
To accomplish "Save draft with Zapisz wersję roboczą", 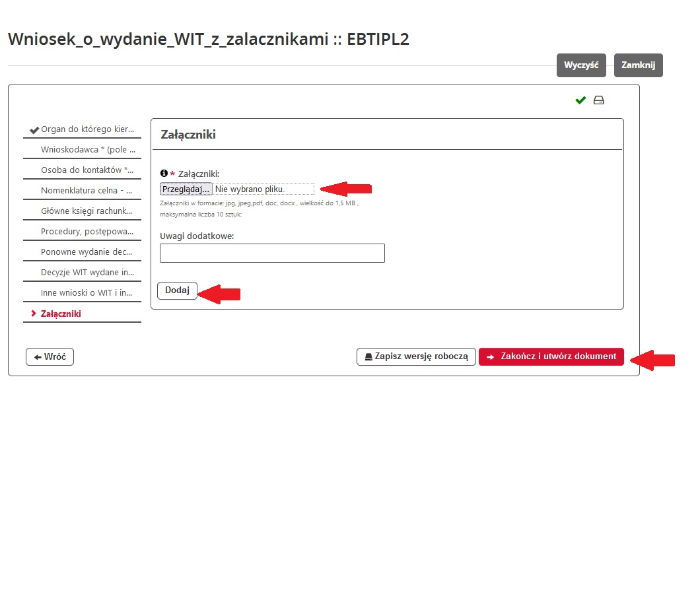I will (x=416, y=356).
